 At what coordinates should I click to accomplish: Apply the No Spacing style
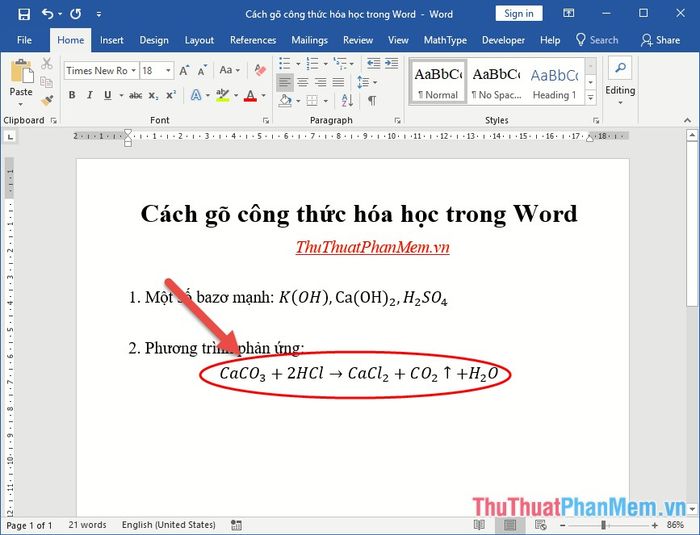point(496,82)
